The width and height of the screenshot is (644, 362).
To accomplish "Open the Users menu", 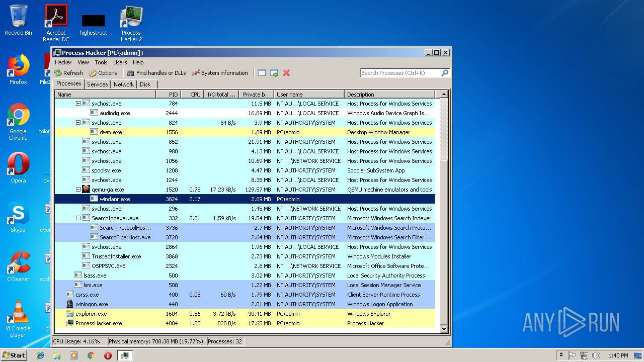I will point(120,62).
